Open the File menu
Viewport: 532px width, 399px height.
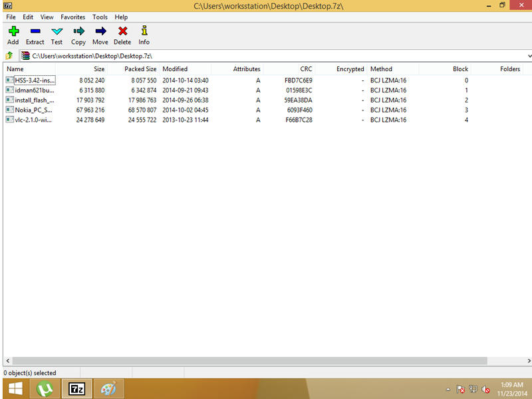point(11,17)
